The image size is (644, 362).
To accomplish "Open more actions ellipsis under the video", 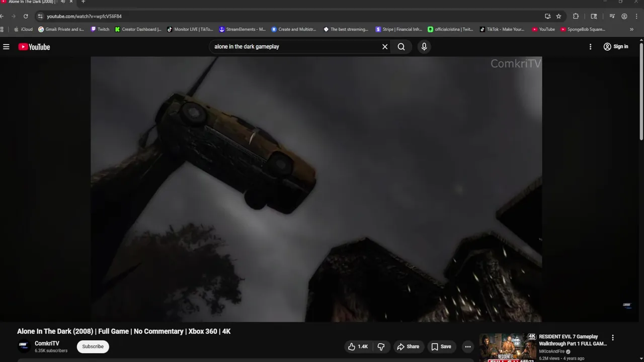I will pos(468,346).
